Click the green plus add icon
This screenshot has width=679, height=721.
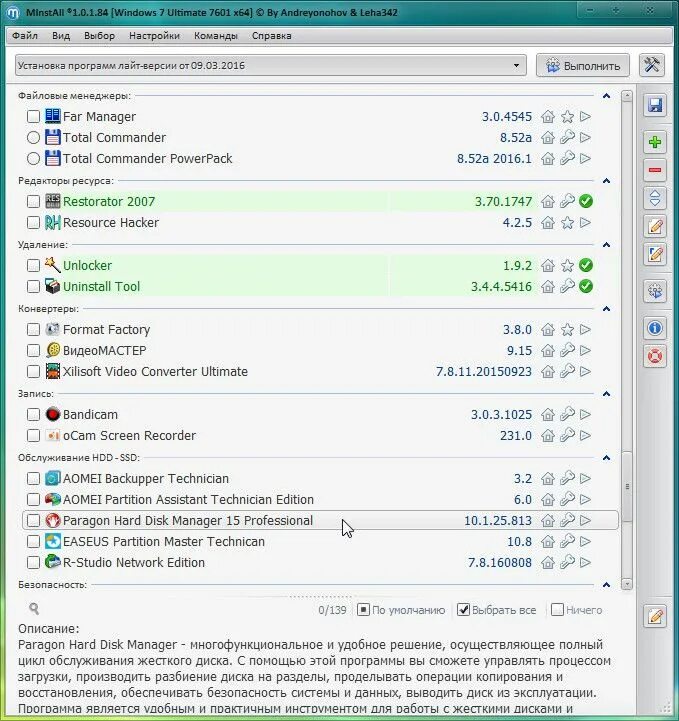[655, 142]
